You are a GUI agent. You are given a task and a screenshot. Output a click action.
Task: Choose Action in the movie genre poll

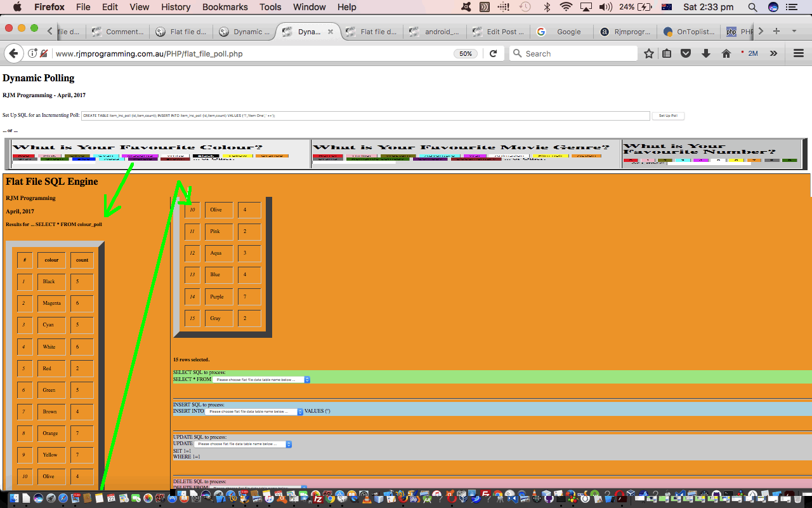(x=586, y=156)
